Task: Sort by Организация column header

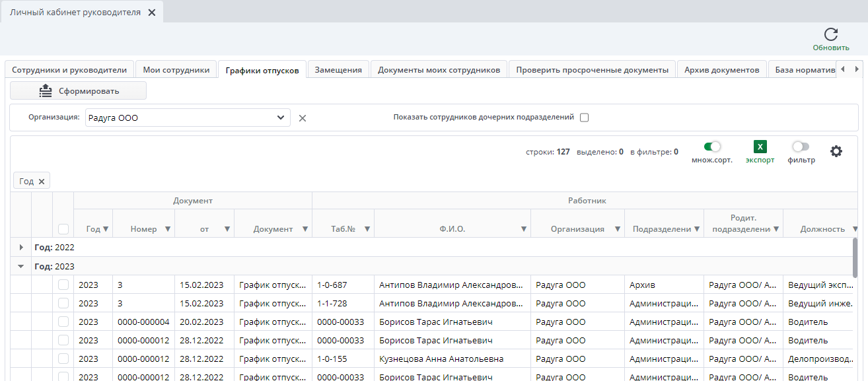Action: pyautogui.click(x=577, y=229)
